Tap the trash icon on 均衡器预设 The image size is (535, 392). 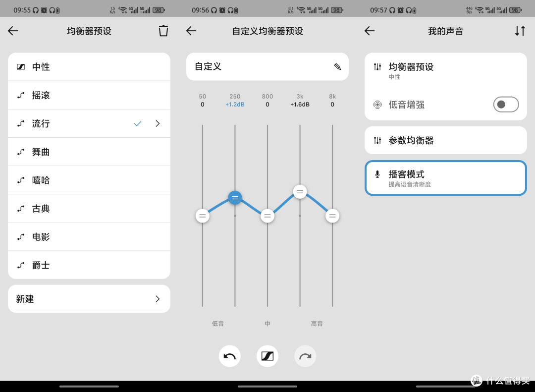click(163, 31)
